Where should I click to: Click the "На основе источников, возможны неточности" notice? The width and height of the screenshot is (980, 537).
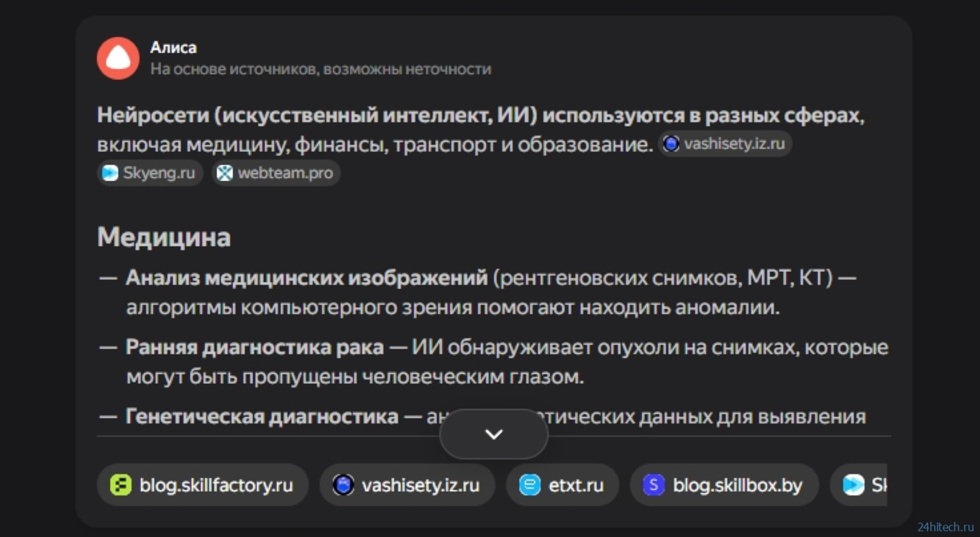[x=321, y=69]
